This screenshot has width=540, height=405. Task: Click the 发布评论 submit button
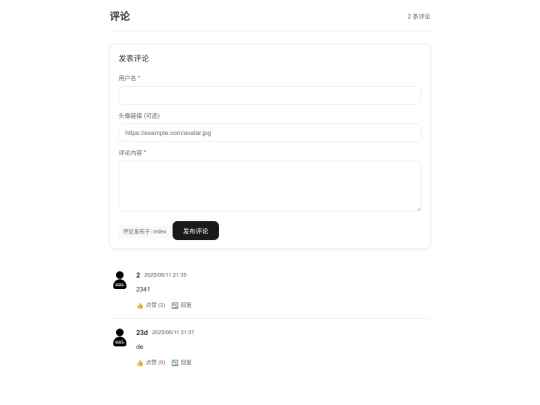click(x=196, y=231)
